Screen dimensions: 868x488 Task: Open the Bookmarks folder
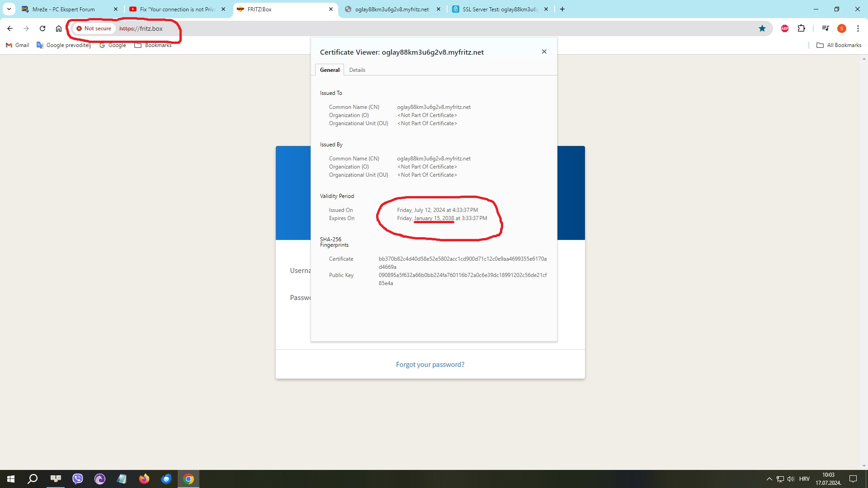click(153, 45)
